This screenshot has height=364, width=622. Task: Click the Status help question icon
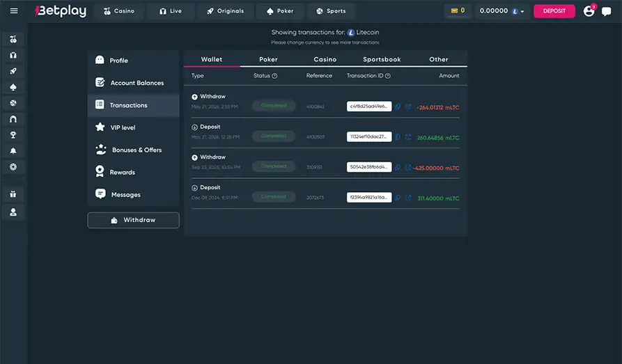274,76
